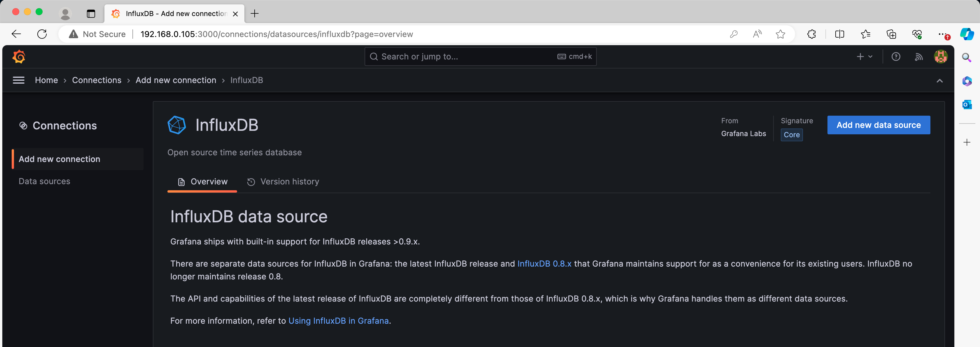Click the InfluxDB plugin logo
The image size is (980, 347).
pos(176,125)
